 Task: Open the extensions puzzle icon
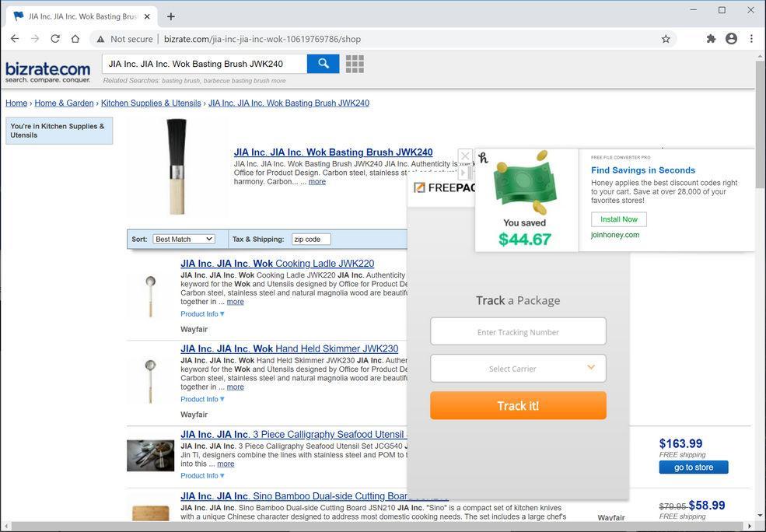pos(711,39)
